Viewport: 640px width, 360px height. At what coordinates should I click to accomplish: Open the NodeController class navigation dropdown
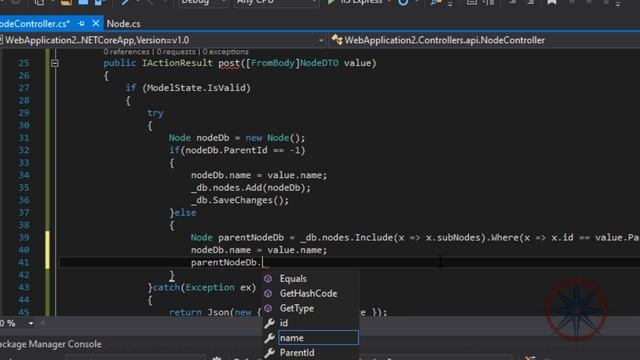click(x=444, y=40)
